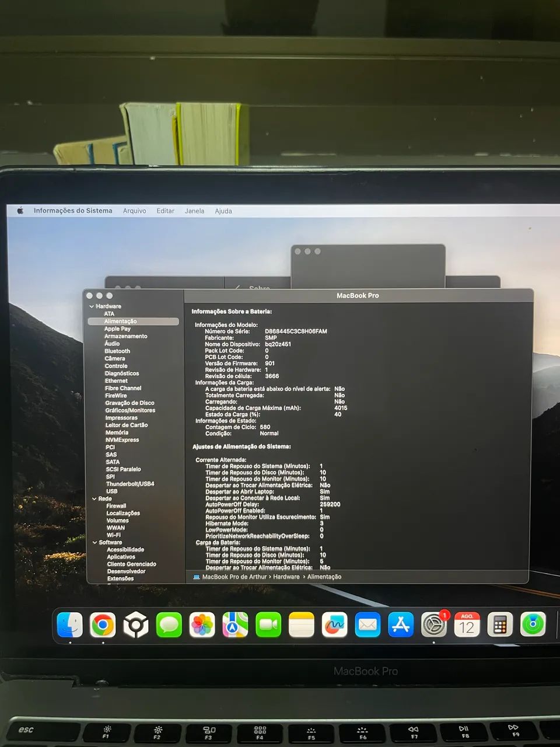Select Ethernet in the sidebar
The width and height of the screenshot is (560, 747).
(116, 381)
